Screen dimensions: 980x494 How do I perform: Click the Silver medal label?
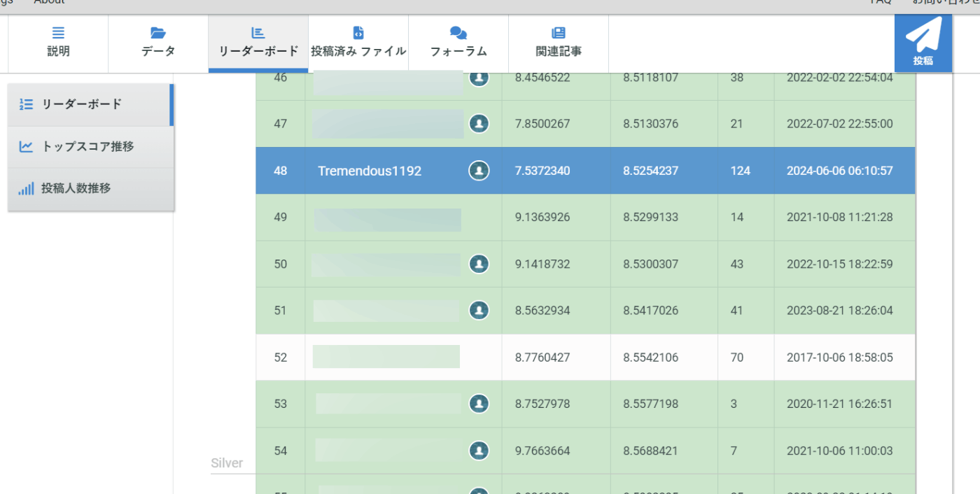tap(227, 463)
